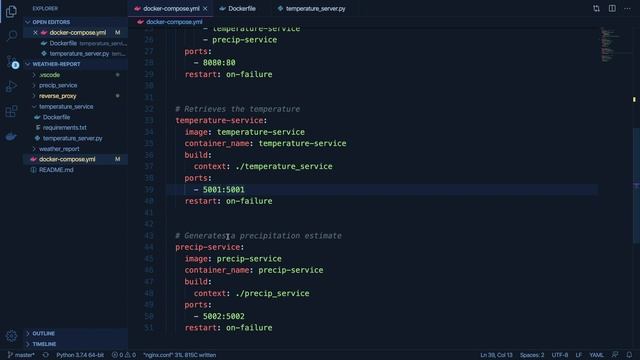Click Python 3.7.4 64-bit interpreter selector

[x=80, y=355]
